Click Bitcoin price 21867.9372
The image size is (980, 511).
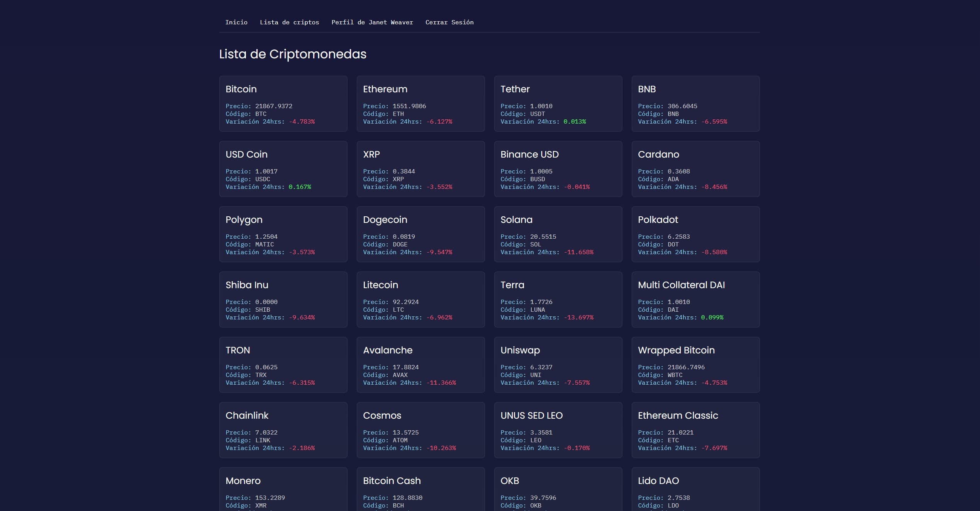274,106
